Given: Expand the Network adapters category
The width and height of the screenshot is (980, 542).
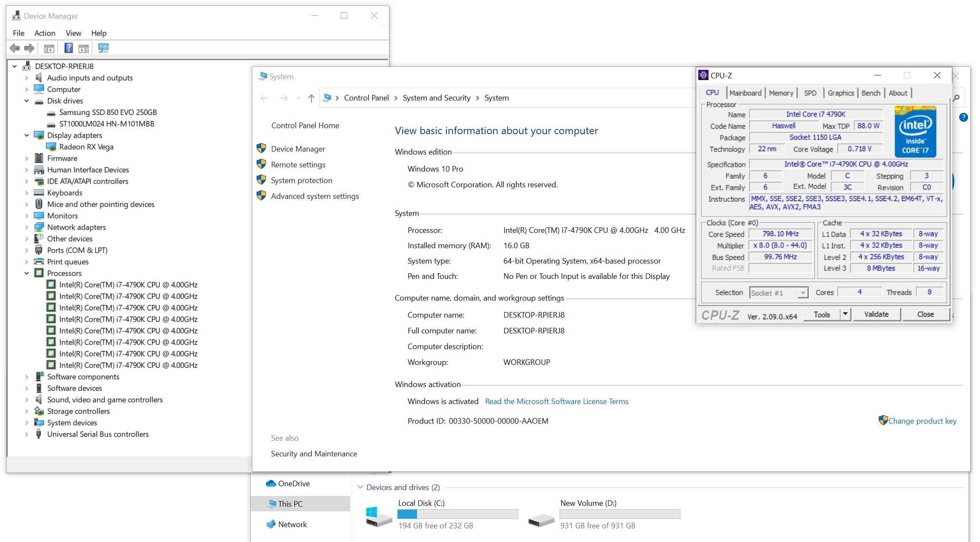Looking at the screenshot, I should [26, 227].
